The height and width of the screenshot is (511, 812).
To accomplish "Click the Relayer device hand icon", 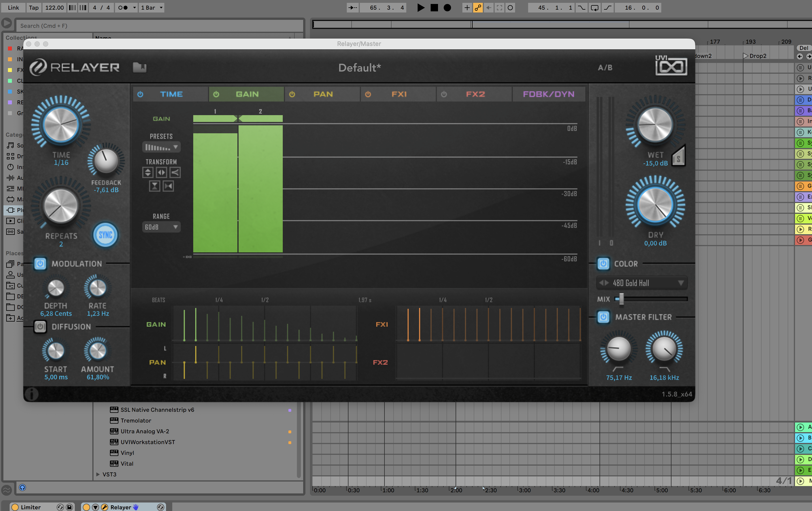I will tap(136, 507).
